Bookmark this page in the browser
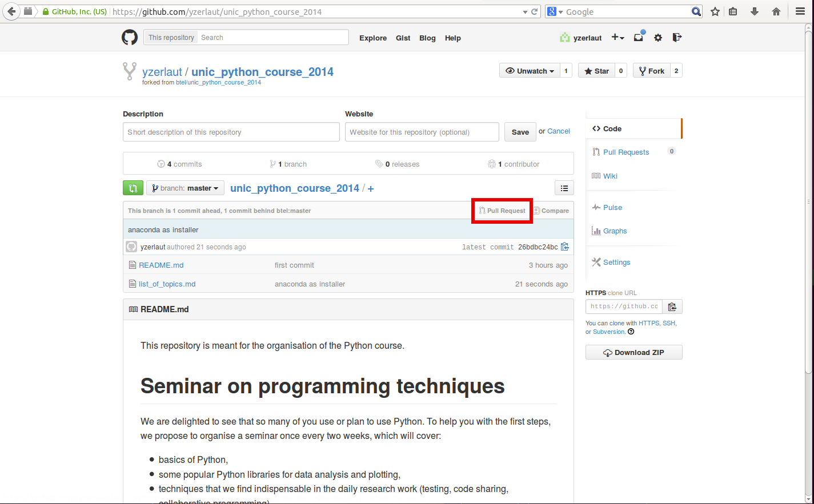This screenshot has height=504, width=814. tap(715, 11)
